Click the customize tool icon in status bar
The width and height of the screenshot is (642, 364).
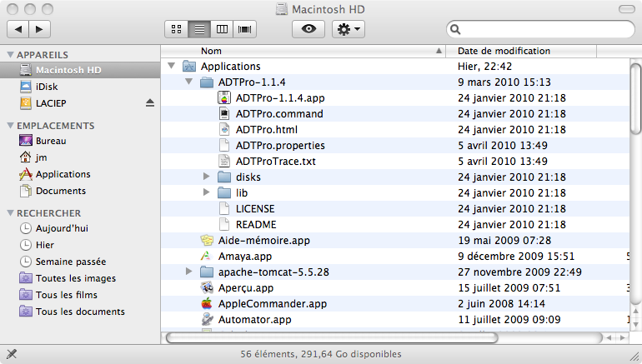click(x=12, y=354)
